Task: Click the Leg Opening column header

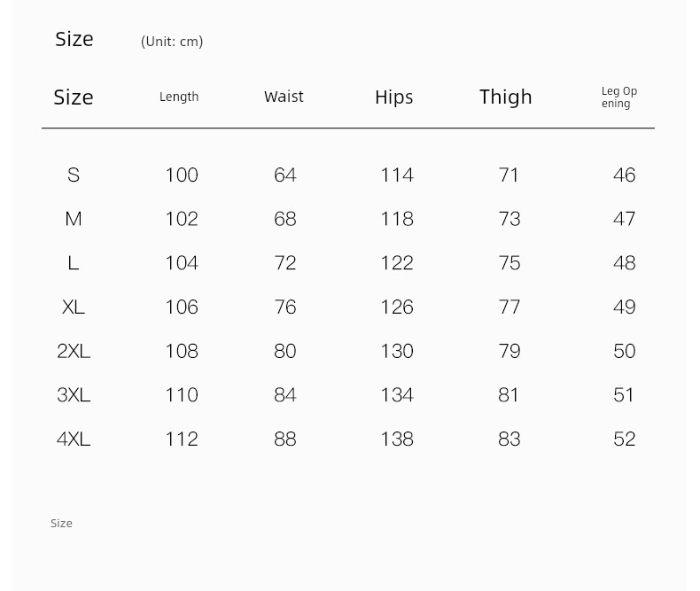Action: 619,97
